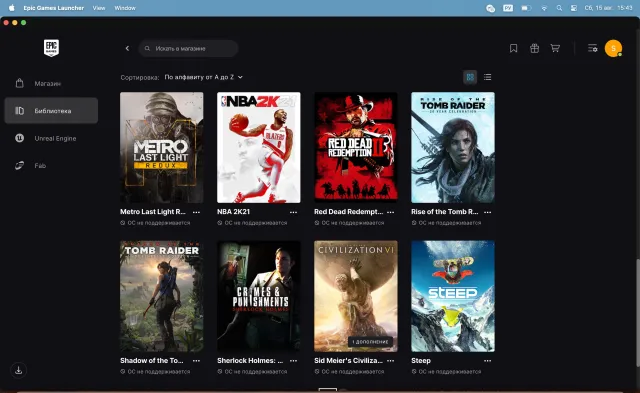
Task: Click the Epic Games logo
Action: pos(51,48)
